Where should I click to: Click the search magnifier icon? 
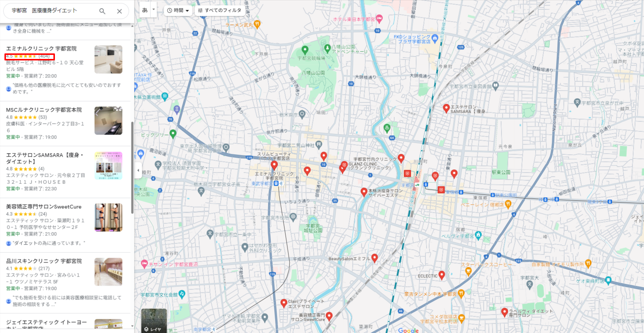[102, 11]
